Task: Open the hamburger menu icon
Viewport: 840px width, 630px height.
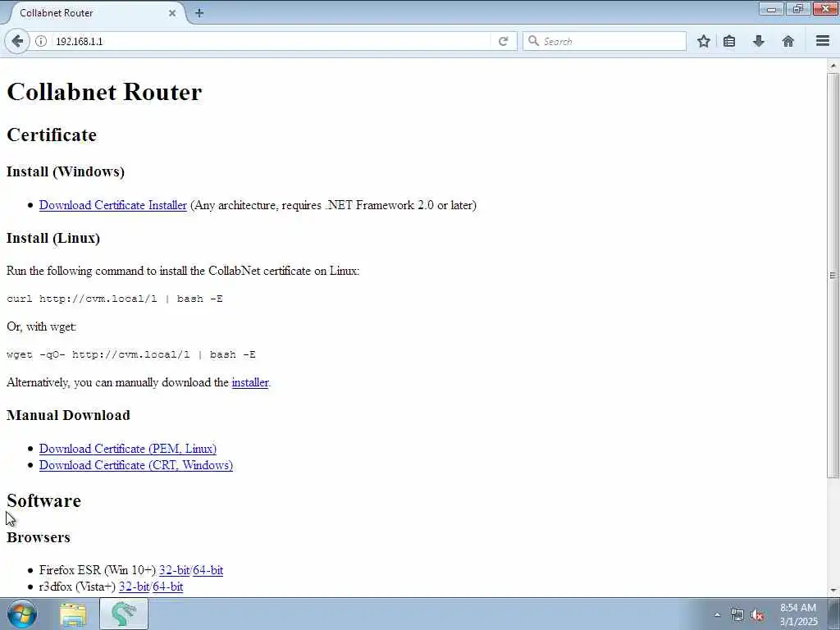Action: [x=823, y=41]
